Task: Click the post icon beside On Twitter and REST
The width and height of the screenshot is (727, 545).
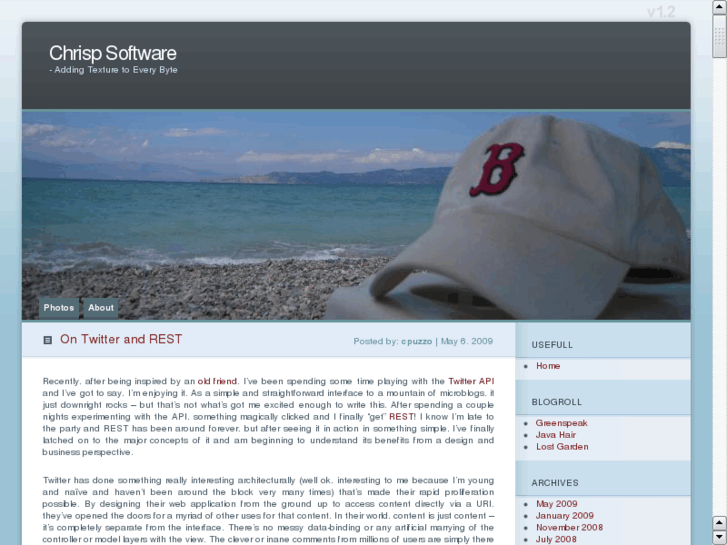Action: 47,340
